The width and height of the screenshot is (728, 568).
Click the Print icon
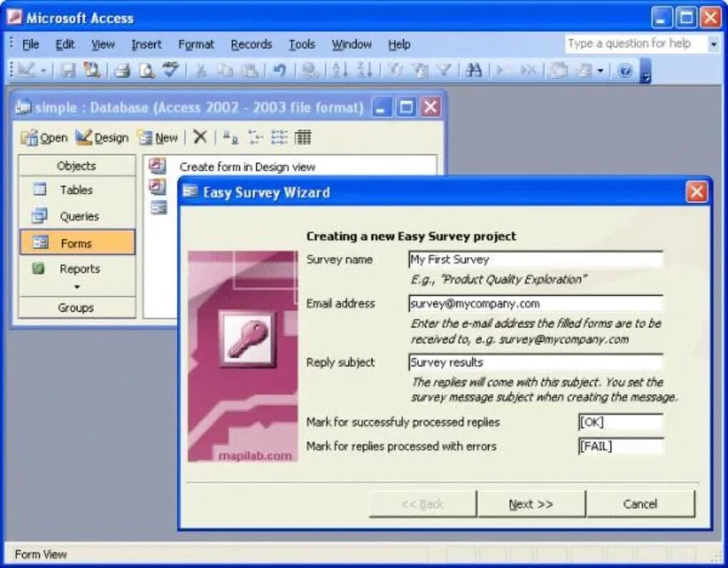click(123, 71)
